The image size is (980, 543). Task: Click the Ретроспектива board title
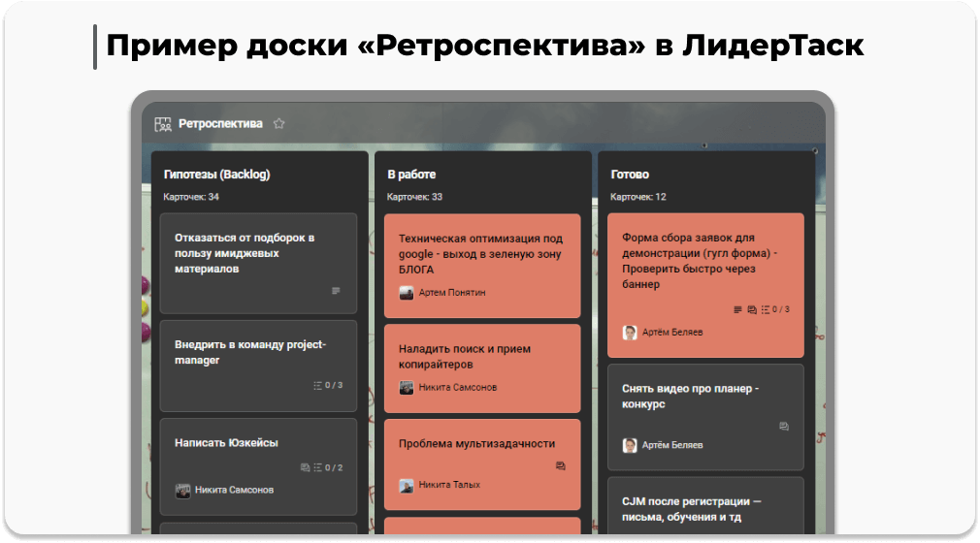pos(220,124)
